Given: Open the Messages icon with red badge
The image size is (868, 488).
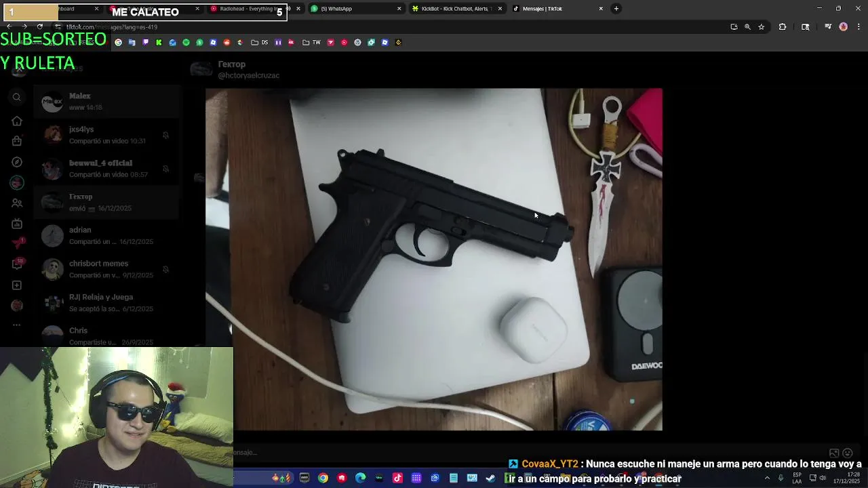Looking at the screenshot, I should [17, 243].
